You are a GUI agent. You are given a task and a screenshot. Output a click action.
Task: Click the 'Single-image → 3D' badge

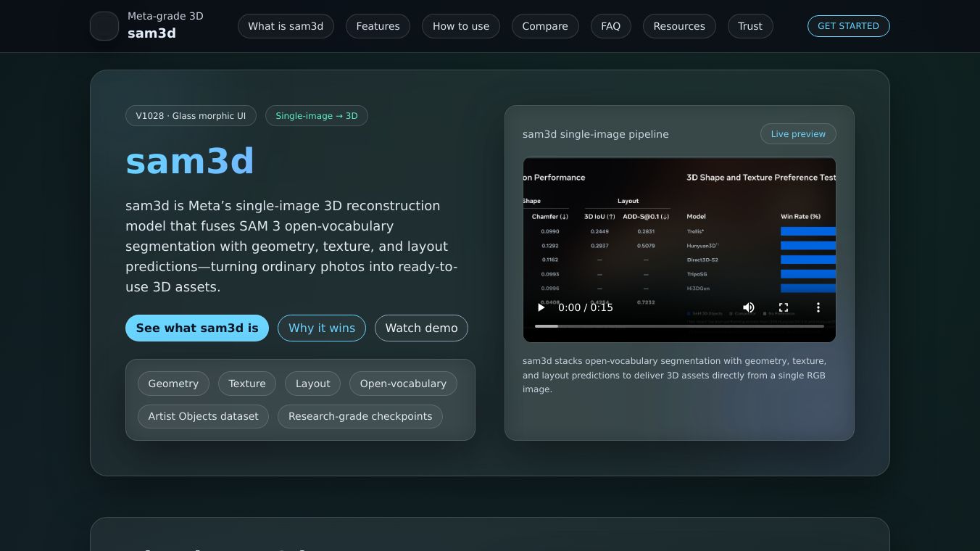point(317,116)
